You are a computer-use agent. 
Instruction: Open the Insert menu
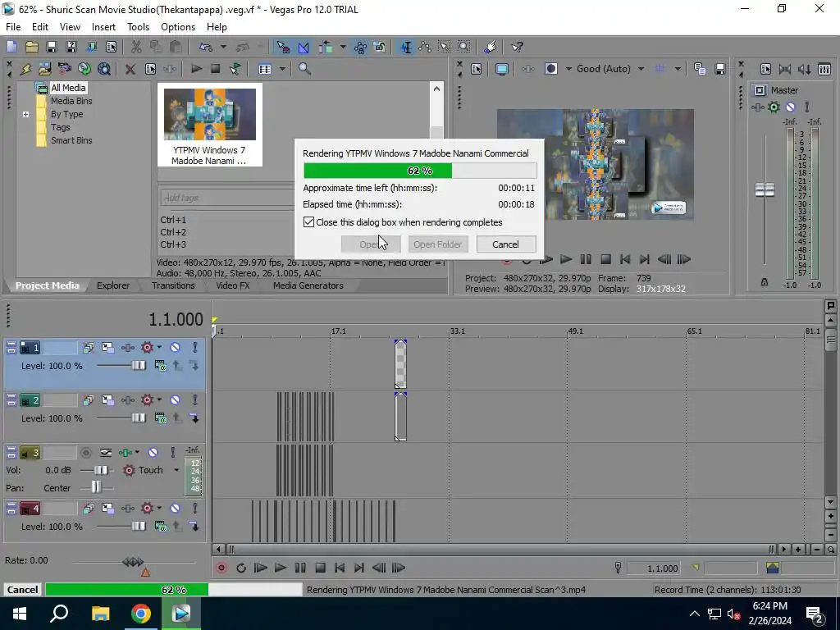[x=103, y=27]
